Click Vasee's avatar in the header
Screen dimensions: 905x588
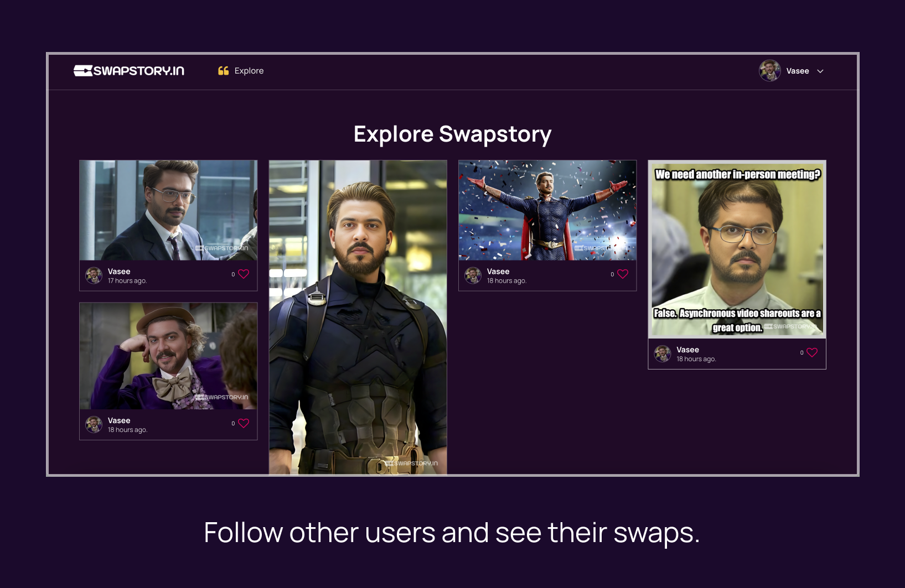pos(769,71)
